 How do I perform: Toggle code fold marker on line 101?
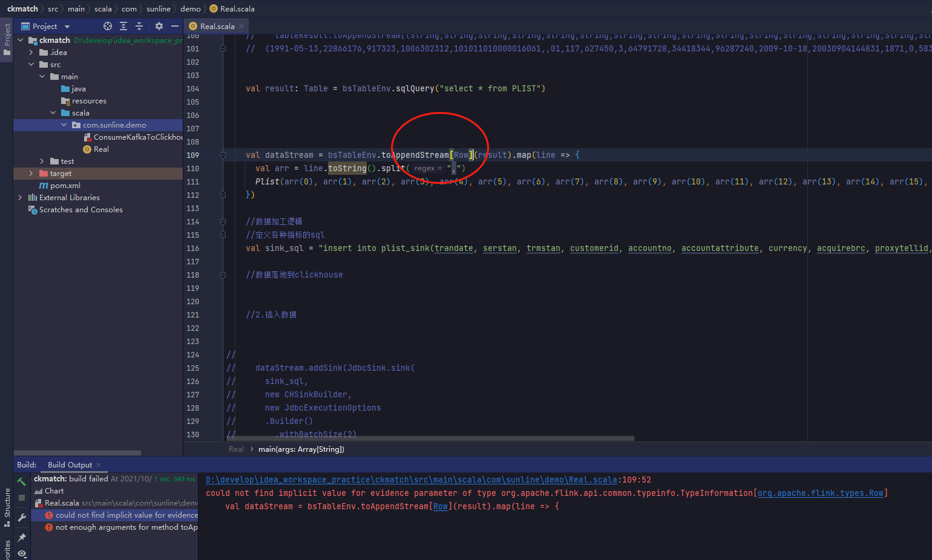(223, 48)
